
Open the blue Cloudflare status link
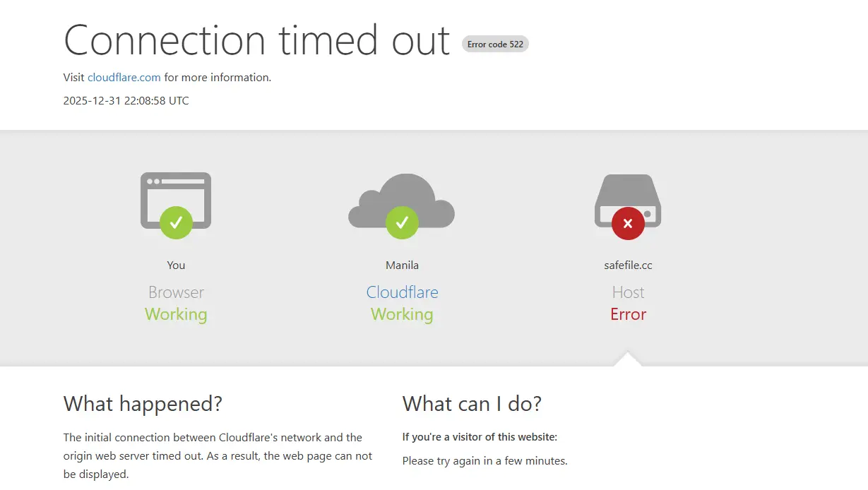pos(402,292)
